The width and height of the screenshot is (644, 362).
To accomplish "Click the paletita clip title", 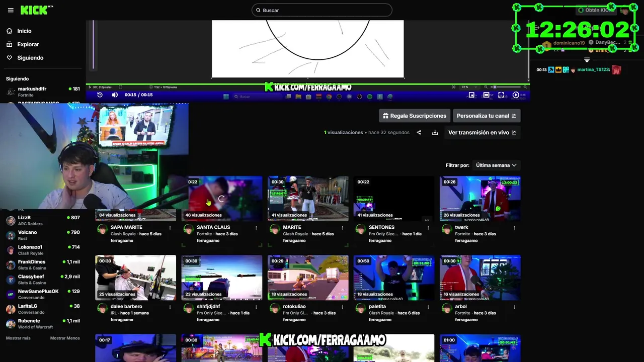I will point(377,306).
